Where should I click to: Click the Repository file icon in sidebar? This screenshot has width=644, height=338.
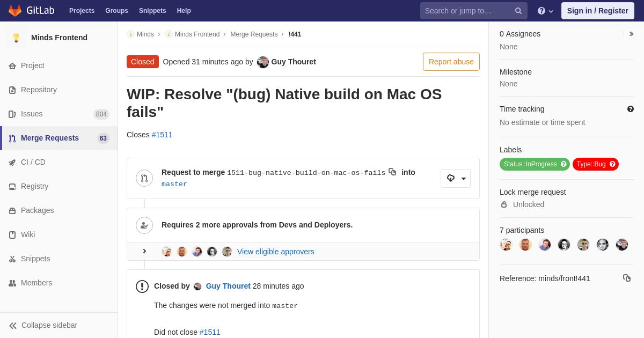(x=12, y=90)
